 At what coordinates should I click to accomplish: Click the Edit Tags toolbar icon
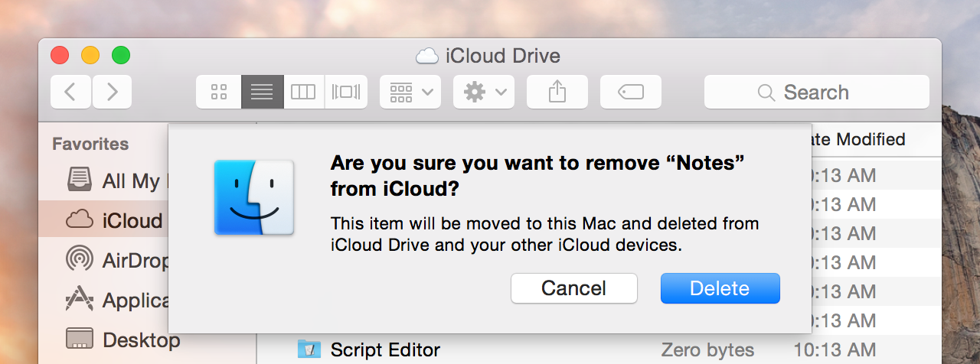pos(631,92)
